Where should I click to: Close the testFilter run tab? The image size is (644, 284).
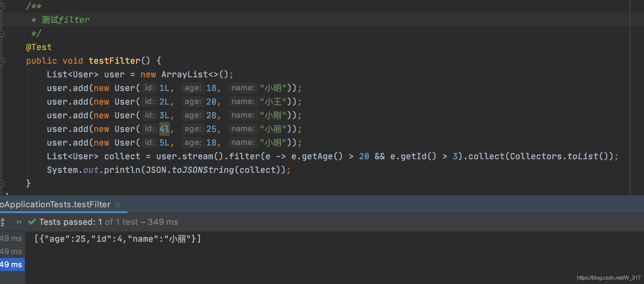(x=118, y=205)
